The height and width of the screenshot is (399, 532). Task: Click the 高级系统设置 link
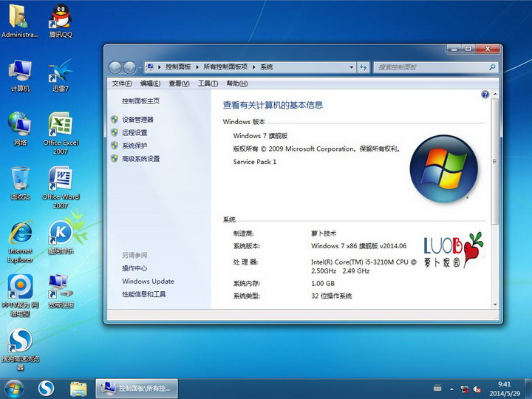point(140,159)
